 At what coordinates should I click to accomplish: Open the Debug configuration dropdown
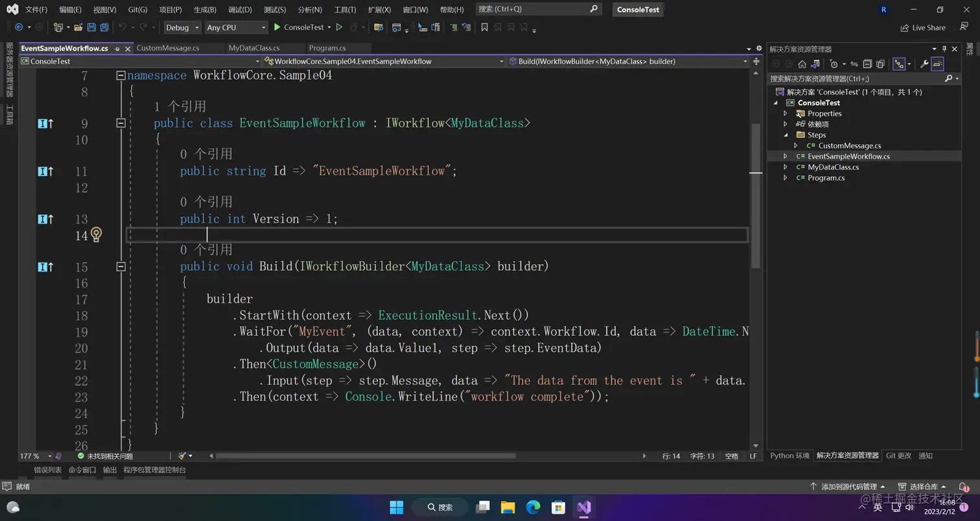[x=181, y=27]
